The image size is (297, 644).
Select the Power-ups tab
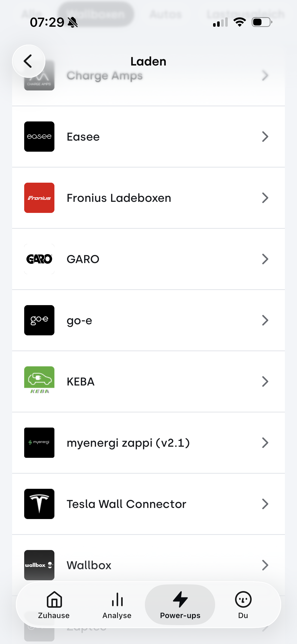180,605
